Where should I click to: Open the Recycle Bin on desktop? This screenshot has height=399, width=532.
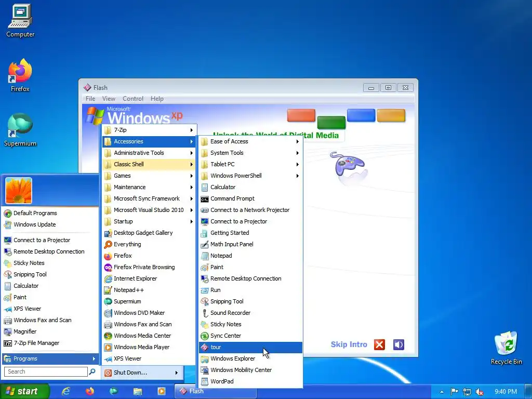pos(506,348)
